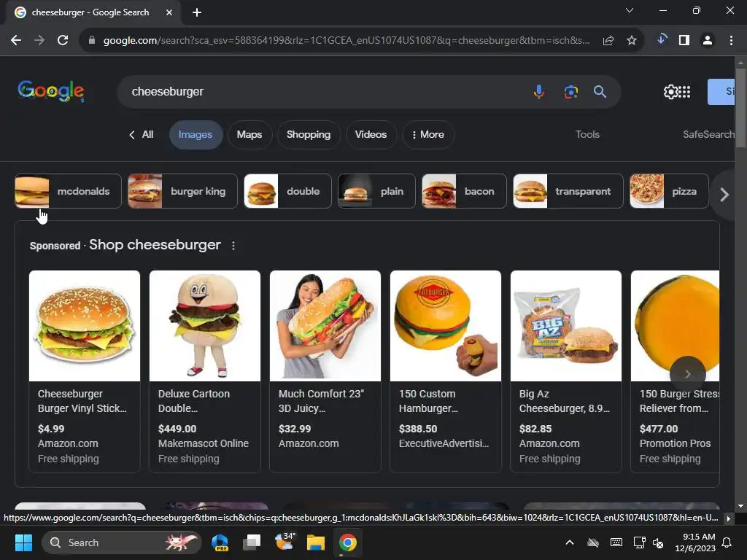Open Makemascot Online seller link

(204, 443)
